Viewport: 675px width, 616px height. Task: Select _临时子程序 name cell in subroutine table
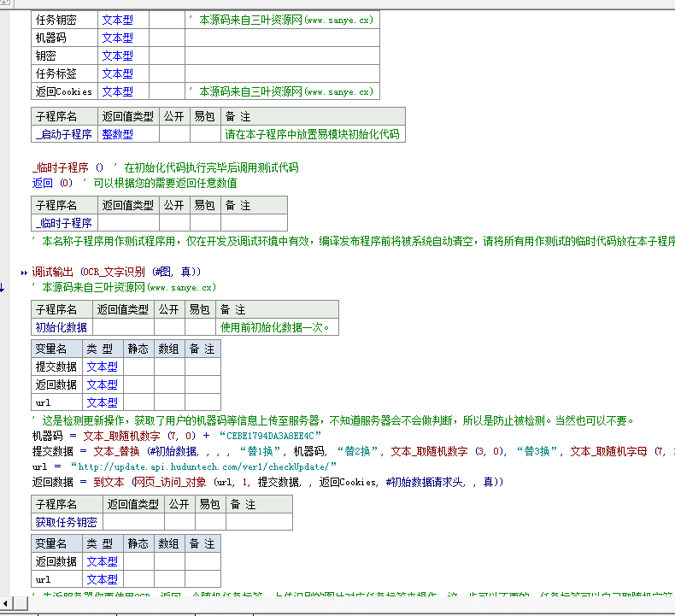[65, 223]
